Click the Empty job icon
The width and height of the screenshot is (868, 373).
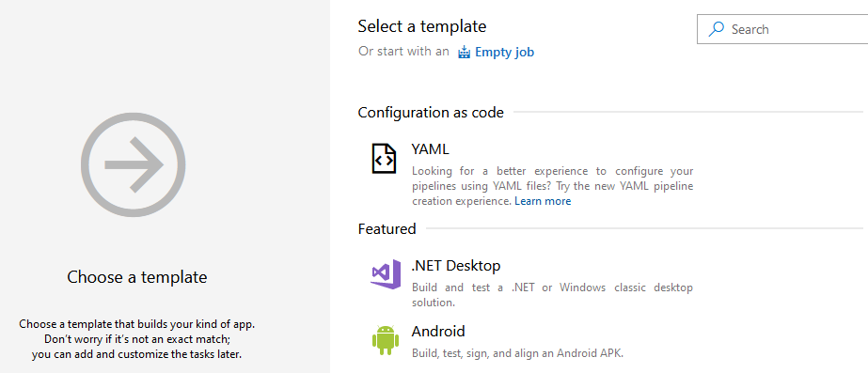click(464, 53)
